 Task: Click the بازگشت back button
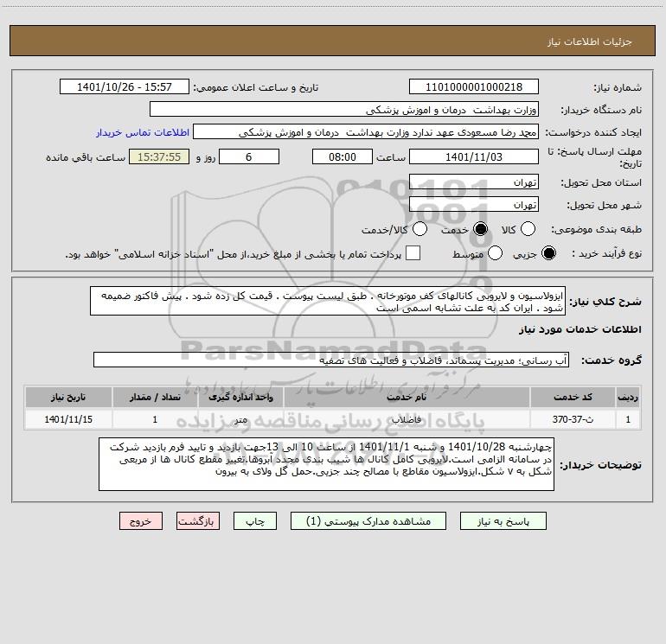tap(198, 521)
